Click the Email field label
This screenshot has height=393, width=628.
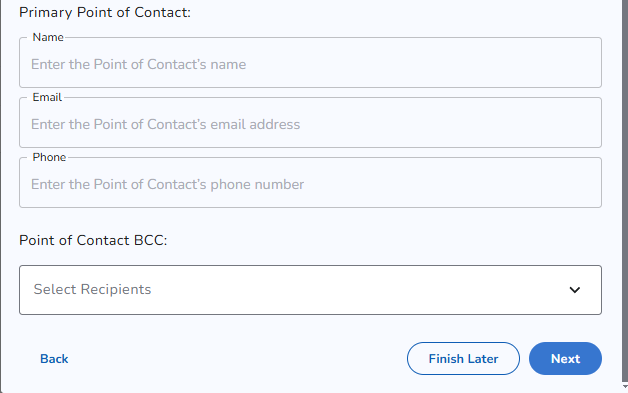pos(47,97)
